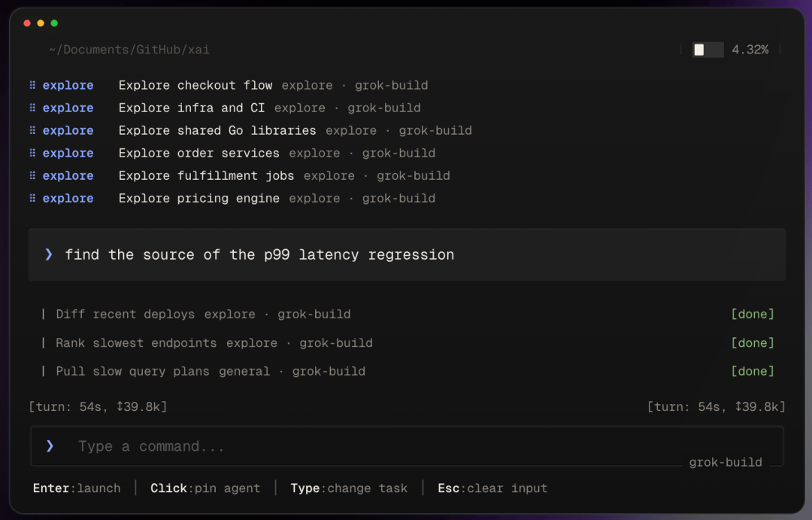
Task: Click the grok-build model label under input
Action: point(725,462)
